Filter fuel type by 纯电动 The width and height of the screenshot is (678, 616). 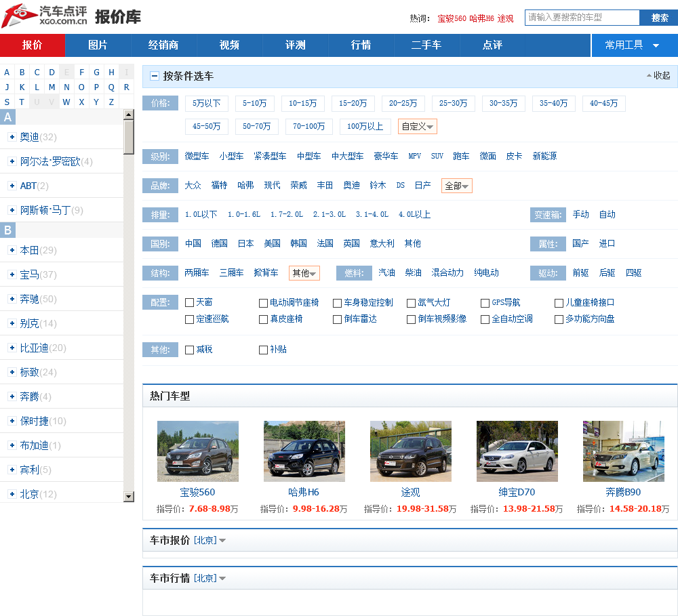(x=486, y=273)
